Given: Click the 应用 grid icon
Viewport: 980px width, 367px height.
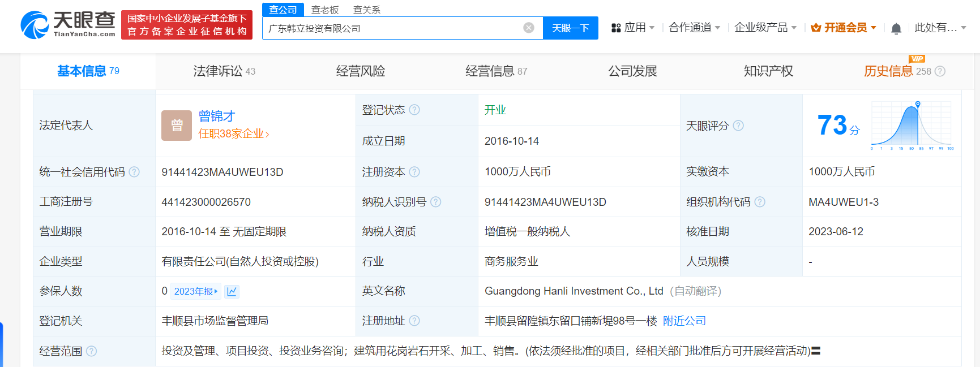Looking at the screenshot, I should (616, 28).
